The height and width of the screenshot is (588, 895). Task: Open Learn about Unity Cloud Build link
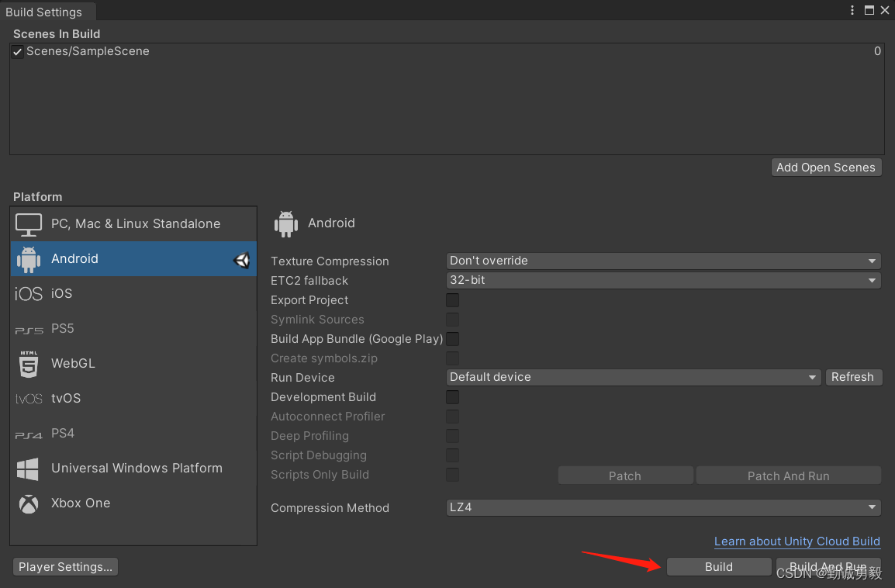click(797, 541)
